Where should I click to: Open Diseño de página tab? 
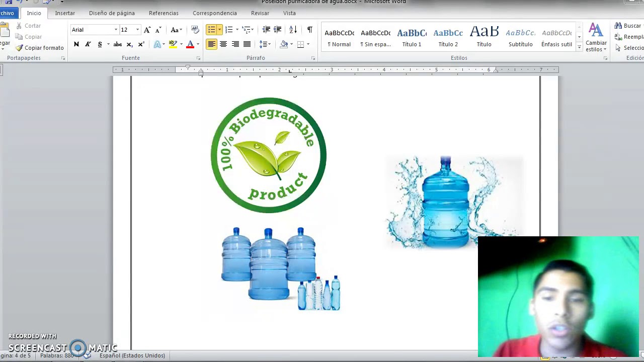[112, 13]
